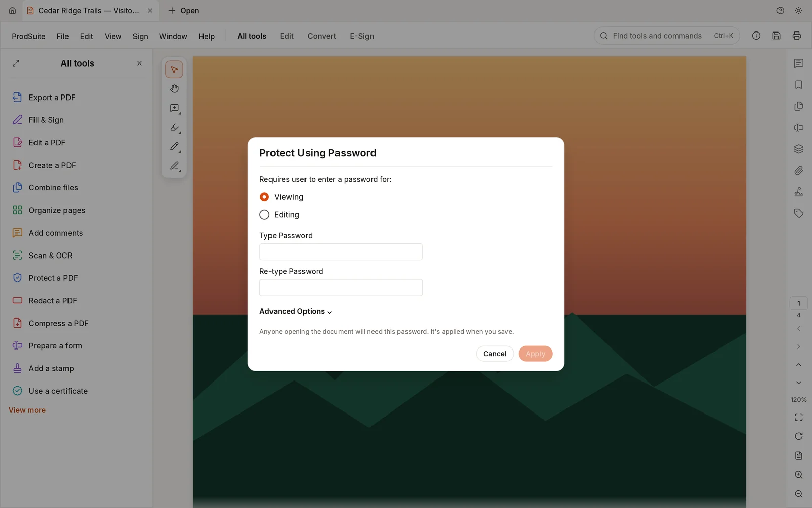Open the File menu
The height and width of the screenshot is (508, 812).
tap(62, 36)
